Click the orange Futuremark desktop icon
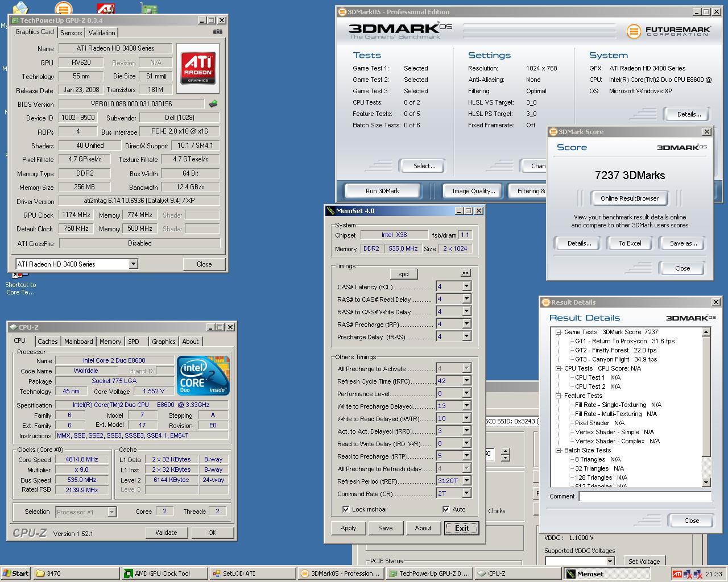728x582 pixels. (64, 8)
